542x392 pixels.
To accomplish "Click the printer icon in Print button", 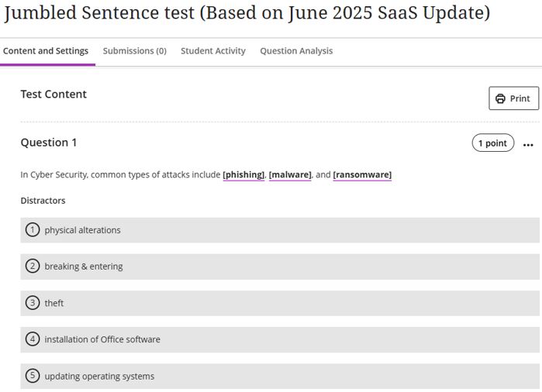I will pyautogui.click(x=500, y=98).
